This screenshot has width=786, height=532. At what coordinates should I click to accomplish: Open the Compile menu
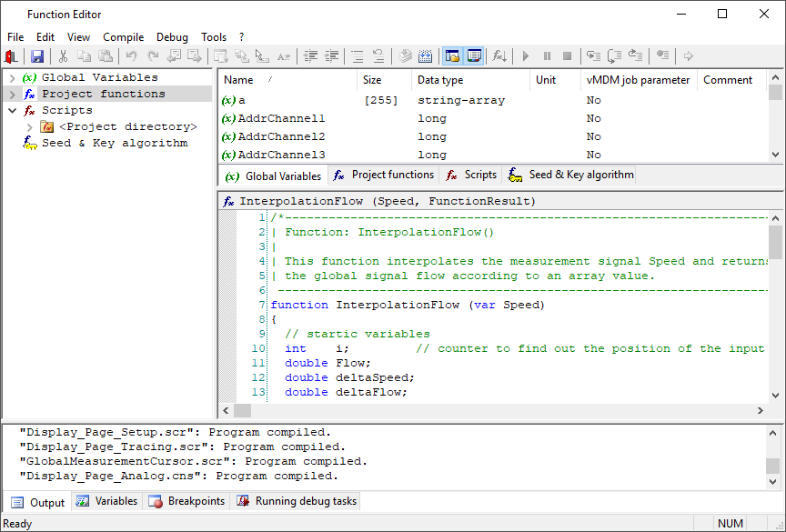[124, 37]
